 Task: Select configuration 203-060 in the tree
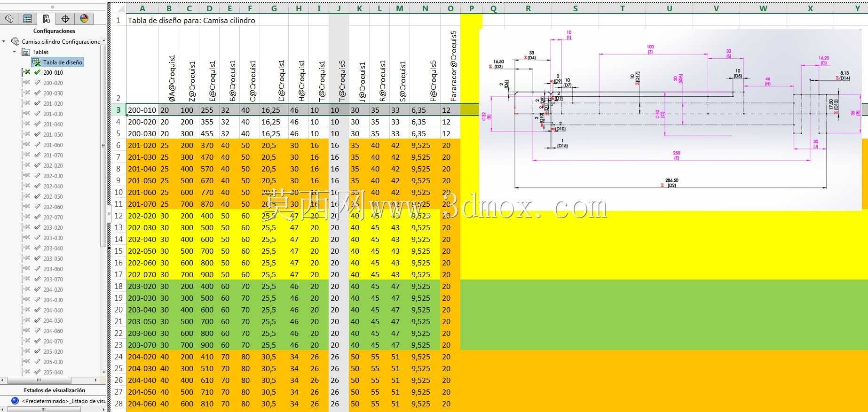coord(53,269)
